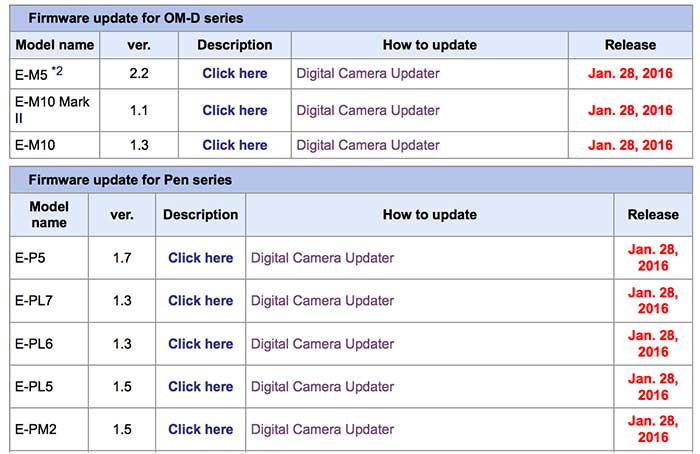The image size is (700, 454).
Task: Open the E-PL6 'Click here' description link
Action: (200, 344)
